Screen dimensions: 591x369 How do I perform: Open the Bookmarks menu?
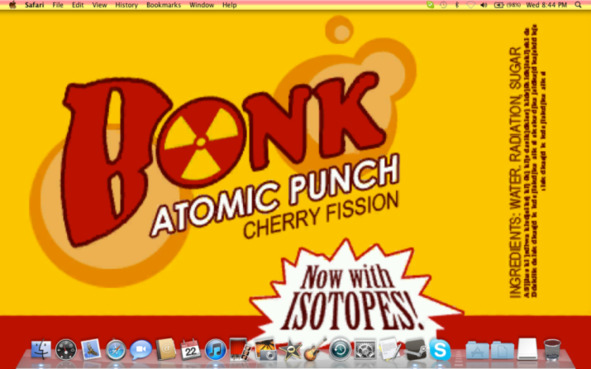pyautogui.click(x=164, y=5)
